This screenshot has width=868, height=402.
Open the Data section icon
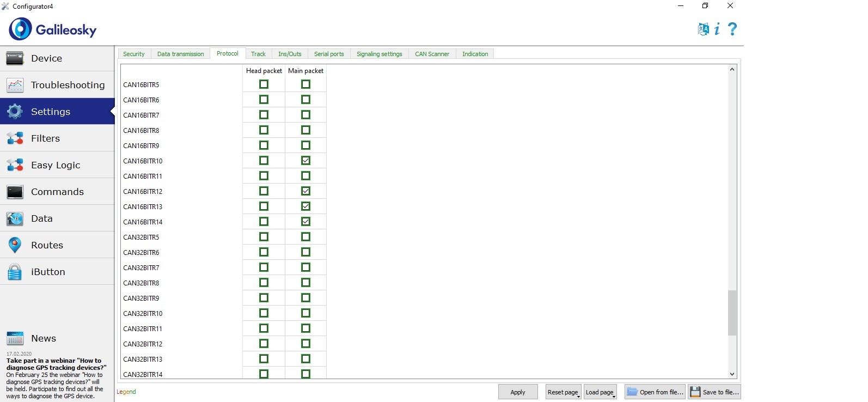pos(15,218)
